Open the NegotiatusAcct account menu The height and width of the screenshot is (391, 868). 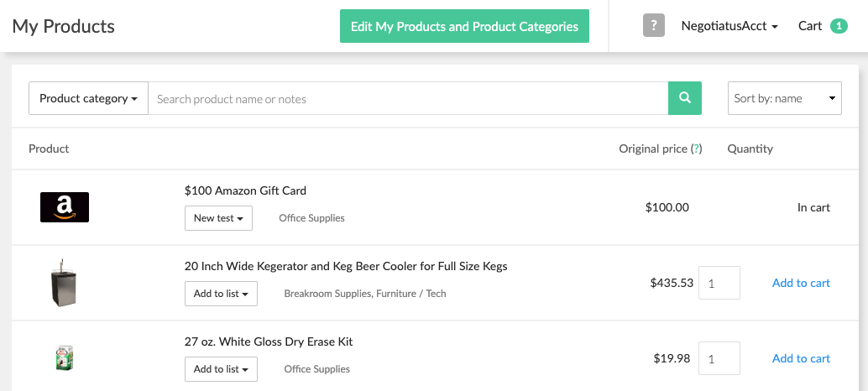(x=729, y=26)
